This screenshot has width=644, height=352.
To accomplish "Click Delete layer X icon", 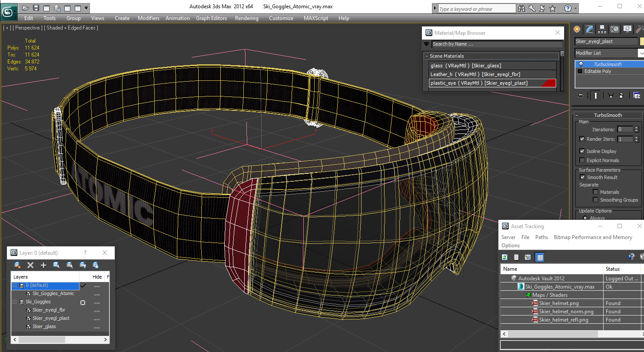I will (x=30, y=265).
